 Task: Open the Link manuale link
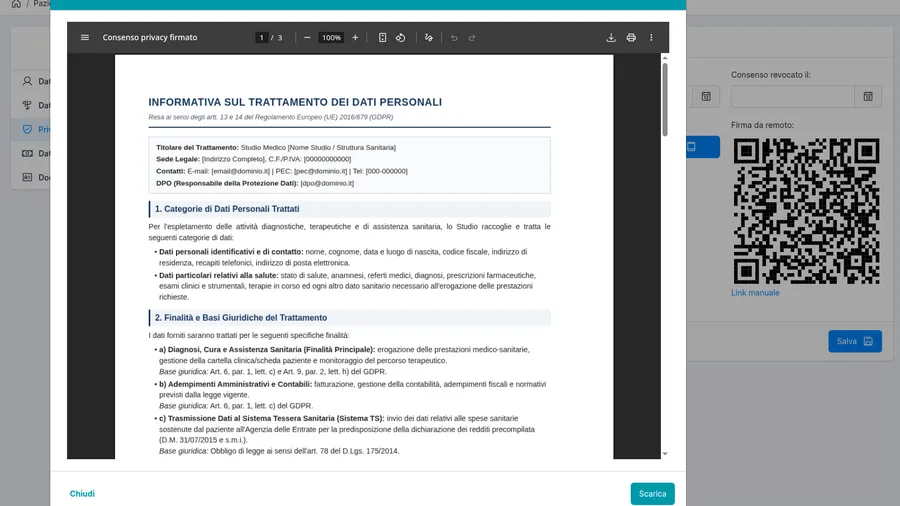755,293
